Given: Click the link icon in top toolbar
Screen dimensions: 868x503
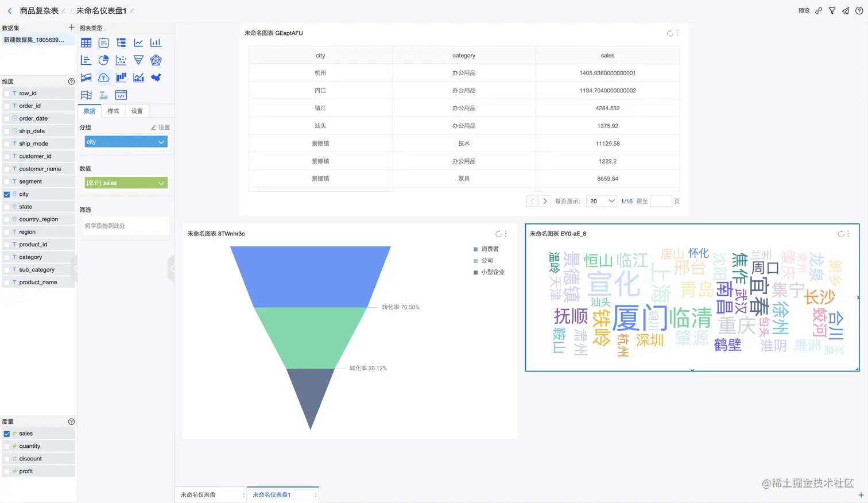Looking at the screenshot, I should [819, 10].
